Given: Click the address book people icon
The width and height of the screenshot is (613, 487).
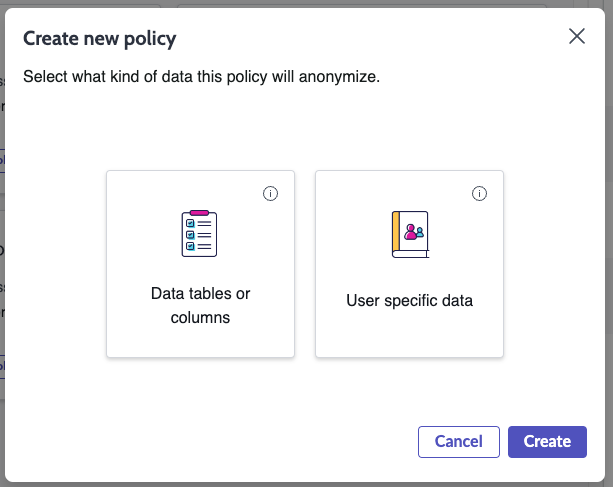Looking at the screenshot, I should click(410, 234).
